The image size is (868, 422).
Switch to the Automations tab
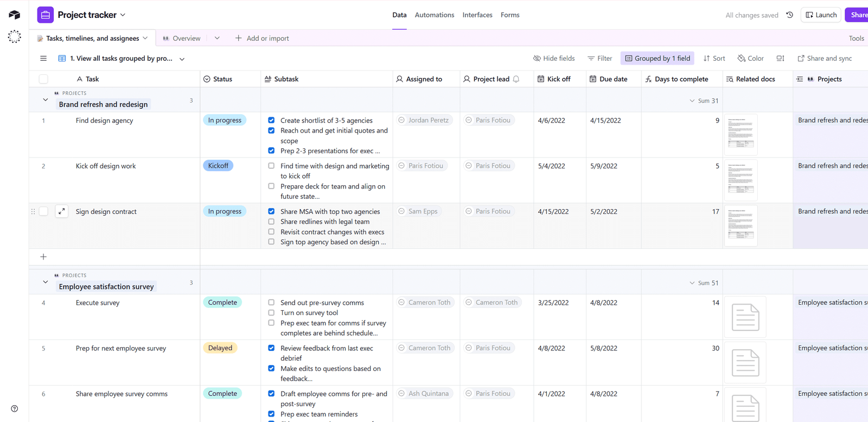[x=434, y=15]
